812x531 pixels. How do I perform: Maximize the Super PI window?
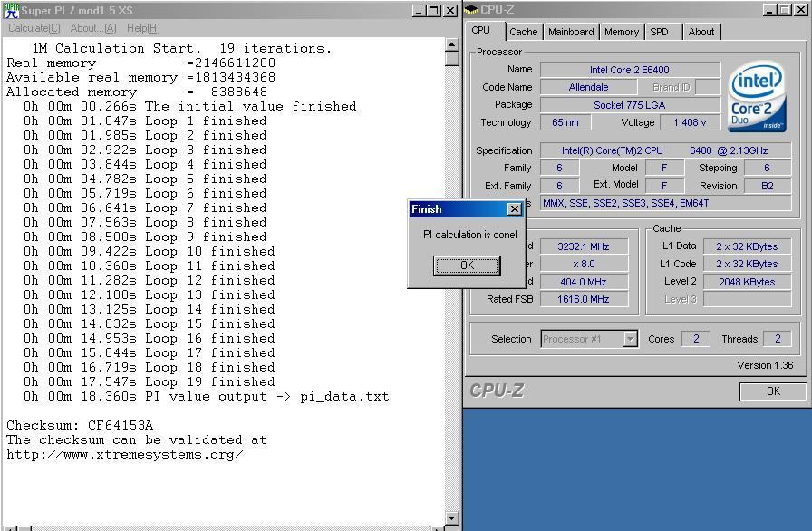click(x=434, y=10)
